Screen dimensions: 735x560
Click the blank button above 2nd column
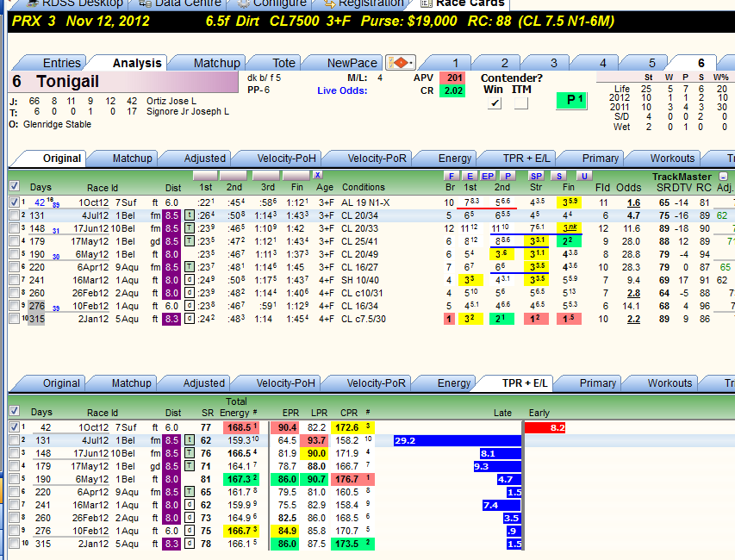(234, 176)
